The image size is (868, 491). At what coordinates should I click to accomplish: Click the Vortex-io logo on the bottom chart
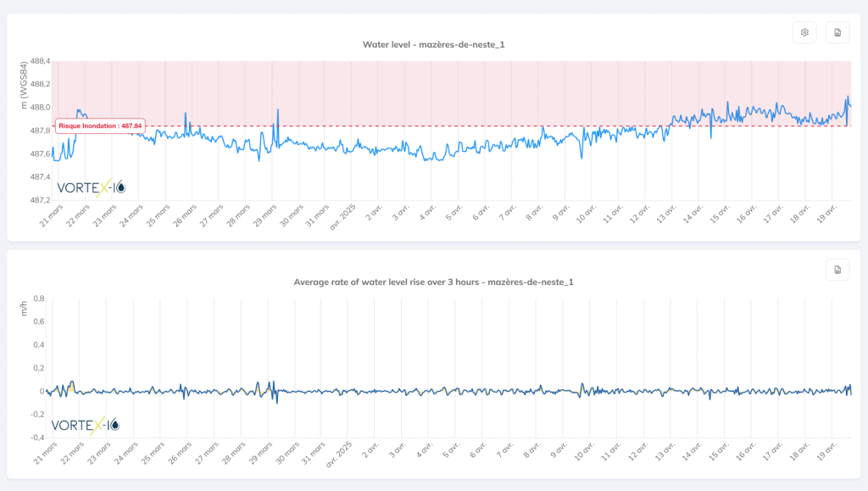83,426
